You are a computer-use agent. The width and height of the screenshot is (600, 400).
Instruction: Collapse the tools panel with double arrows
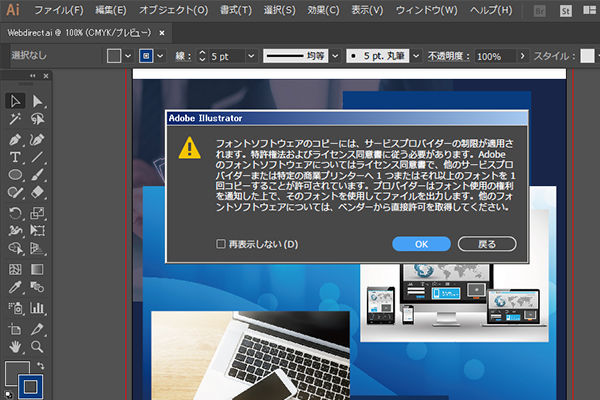tap(33, 75)
